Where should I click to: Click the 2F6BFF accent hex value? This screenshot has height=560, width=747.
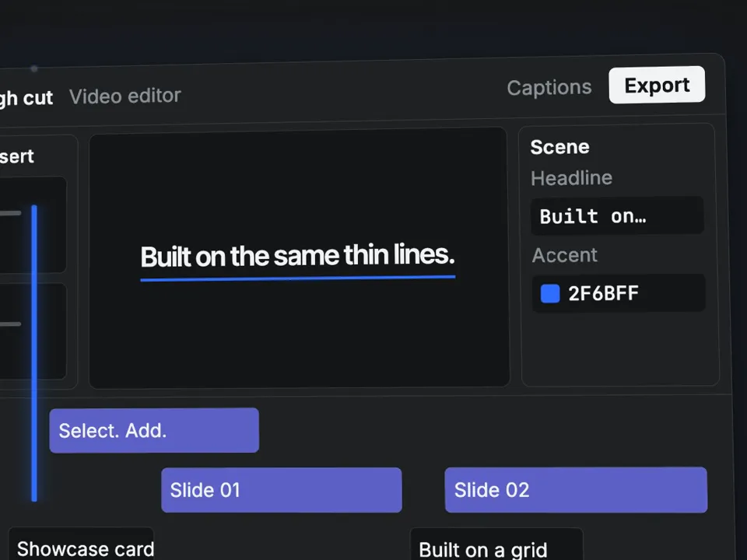point(603,293)
